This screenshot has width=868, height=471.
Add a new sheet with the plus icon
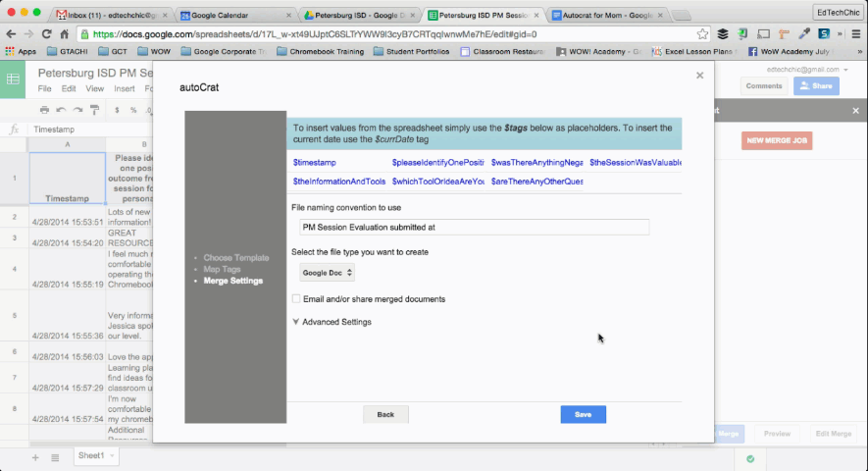[x=35, y=457]
